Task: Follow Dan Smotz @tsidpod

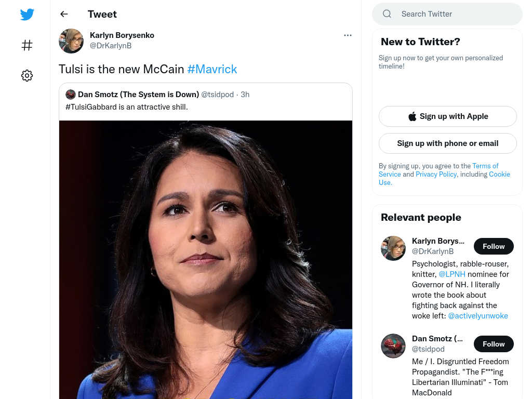Action: (x=494, y=344)
